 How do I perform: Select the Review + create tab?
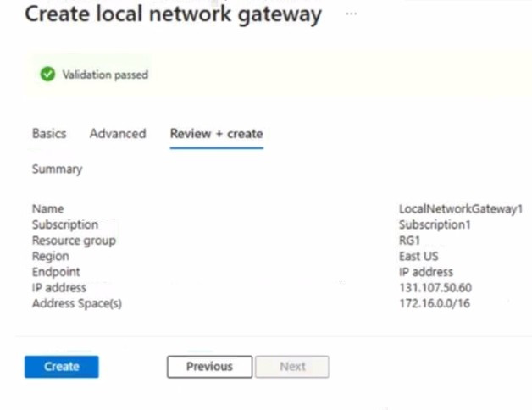(217, 134)
